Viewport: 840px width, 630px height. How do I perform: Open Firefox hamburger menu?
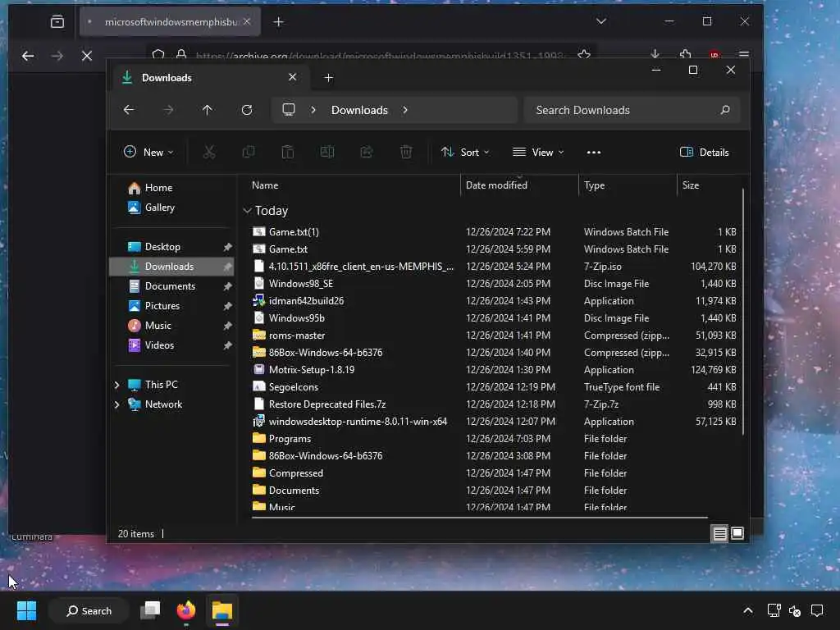[743, 54]
